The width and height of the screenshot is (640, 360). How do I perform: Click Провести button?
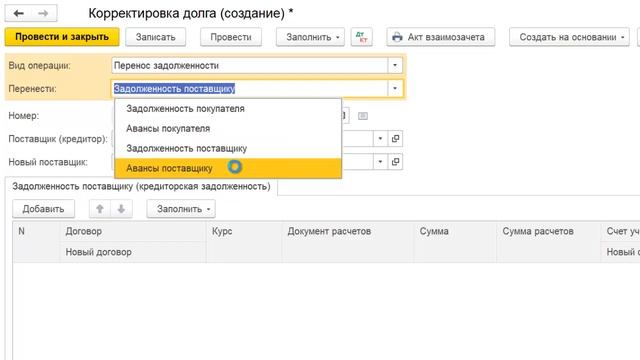tap(231, 37)
